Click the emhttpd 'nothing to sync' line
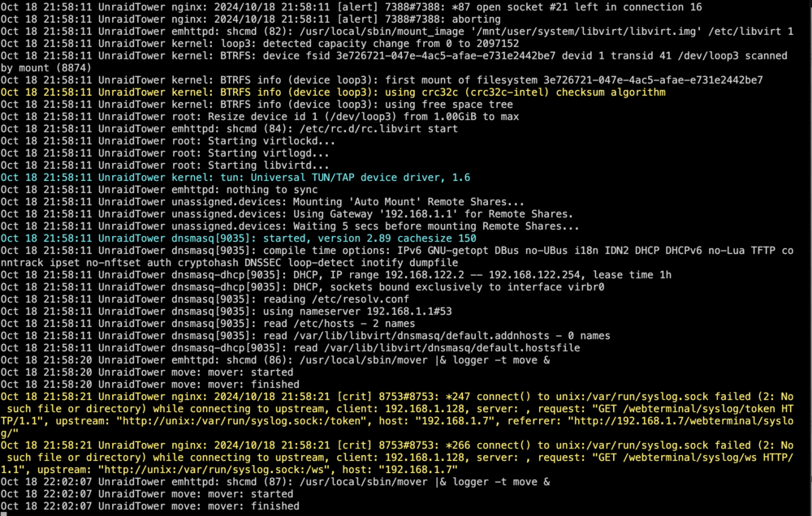This screenshot has height=516, width=812. click(x=159, y=189)
